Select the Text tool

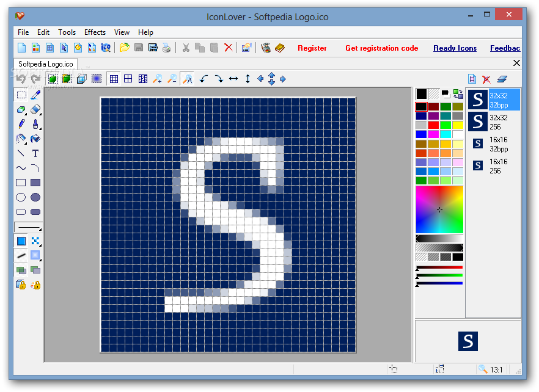coord(35,153)
